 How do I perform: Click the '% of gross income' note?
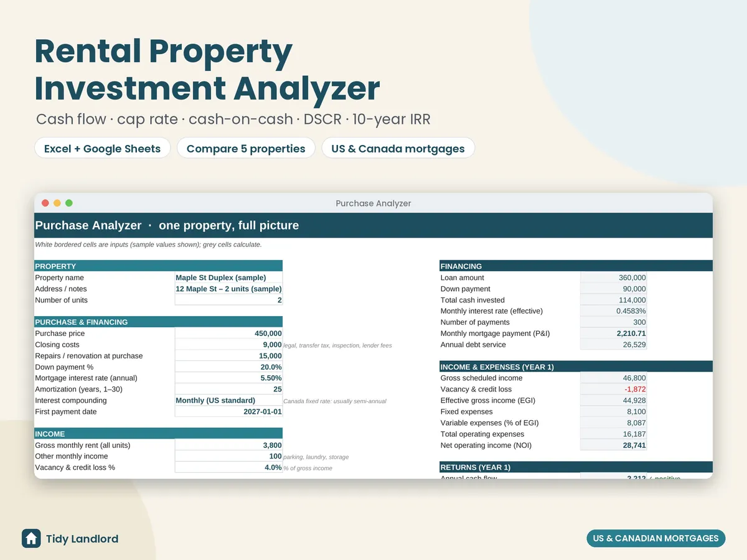308,469
